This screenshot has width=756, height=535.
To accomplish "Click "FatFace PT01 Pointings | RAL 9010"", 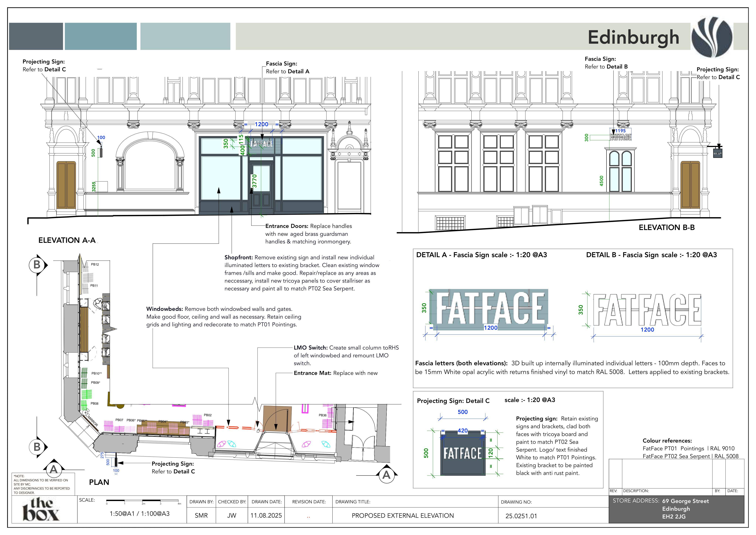I will click(688, 449).
